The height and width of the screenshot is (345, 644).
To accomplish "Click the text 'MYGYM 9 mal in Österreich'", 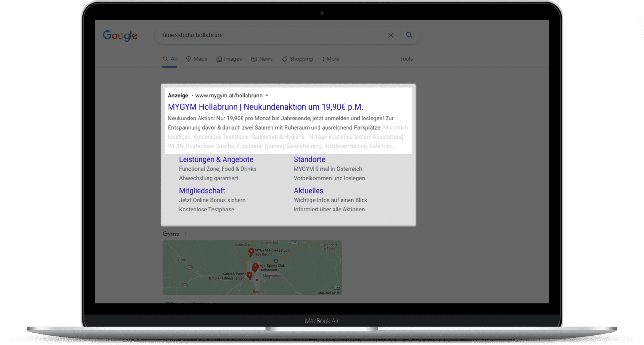I will tap(328, 169).
